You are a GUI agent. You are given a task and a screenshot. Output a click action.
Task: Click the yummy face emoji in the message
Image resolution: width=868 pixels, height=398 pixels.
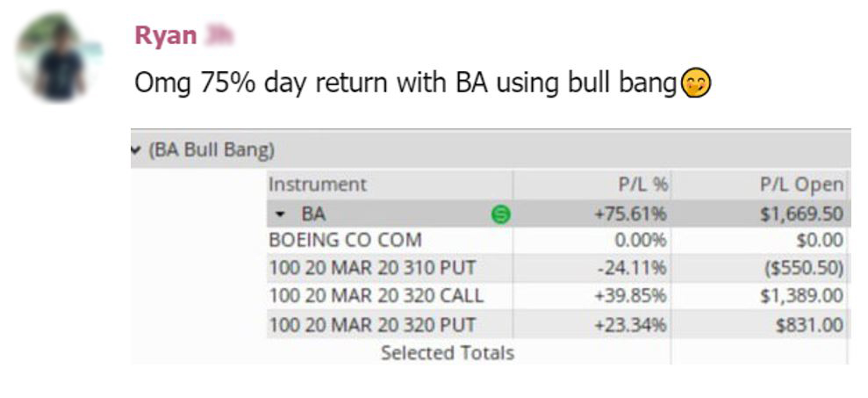[x=696, y=83]
